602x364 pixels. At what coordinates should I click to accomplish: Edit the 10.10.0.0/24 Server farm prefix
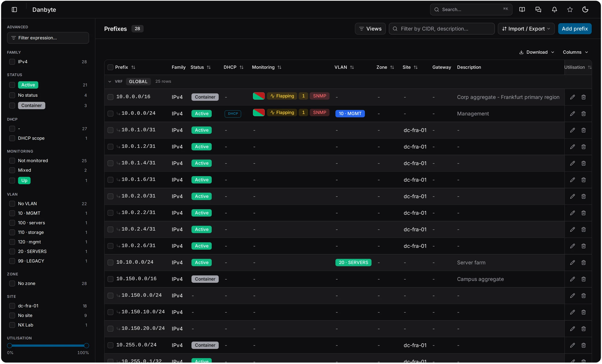click(572, 262)
